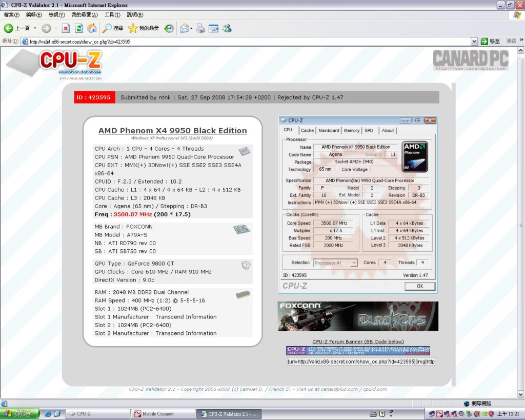Open the 檔案(F) File menu
The height and width of the screenshot is (420, 525).
(12, 15)
